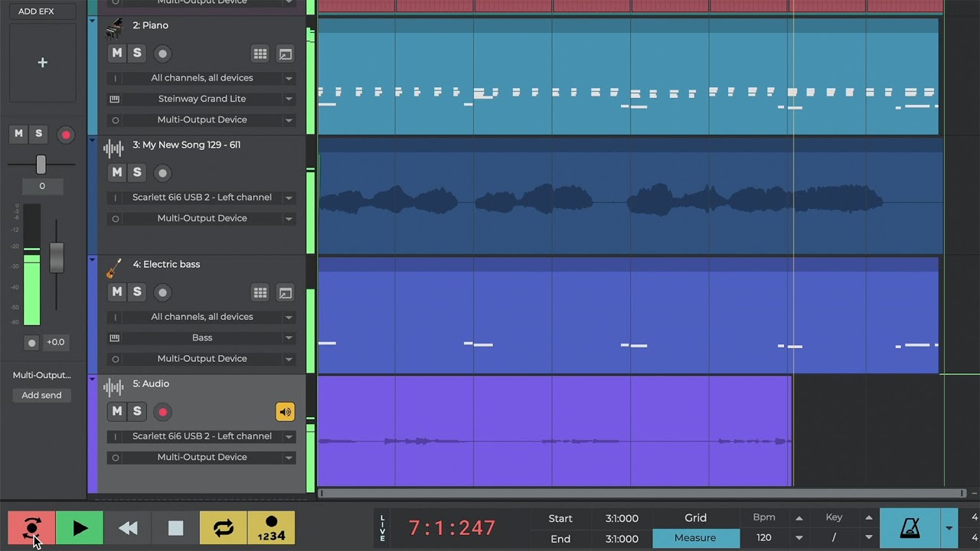Solo track 3 My New Song

coord(137,172)
